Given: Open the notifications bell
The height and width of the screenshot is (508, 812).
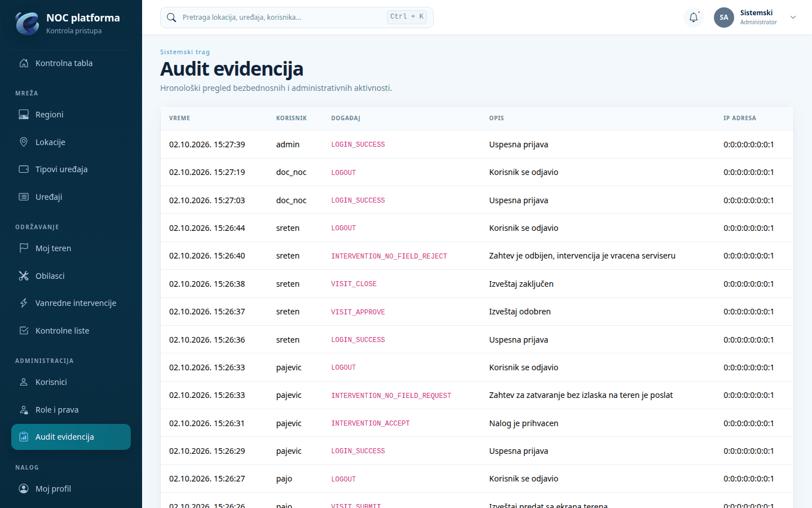Looking at the screenshot, I should click(694, 17).
